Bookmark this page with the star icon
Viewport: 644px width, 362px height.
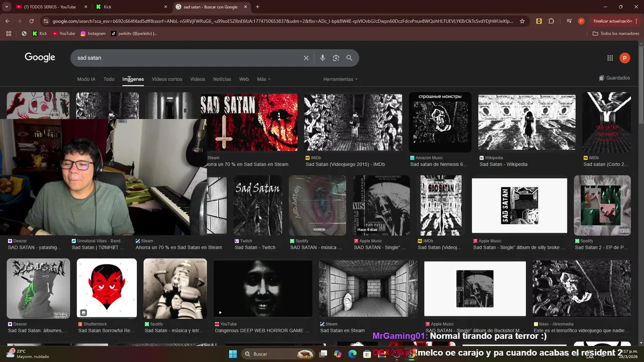[522, 21]
